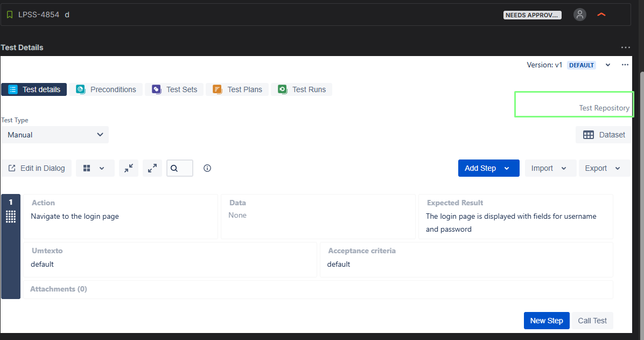The height and width of the screenshot is (340, 644).
Task: Expand the Import dropdown
Action: (550, 168)
